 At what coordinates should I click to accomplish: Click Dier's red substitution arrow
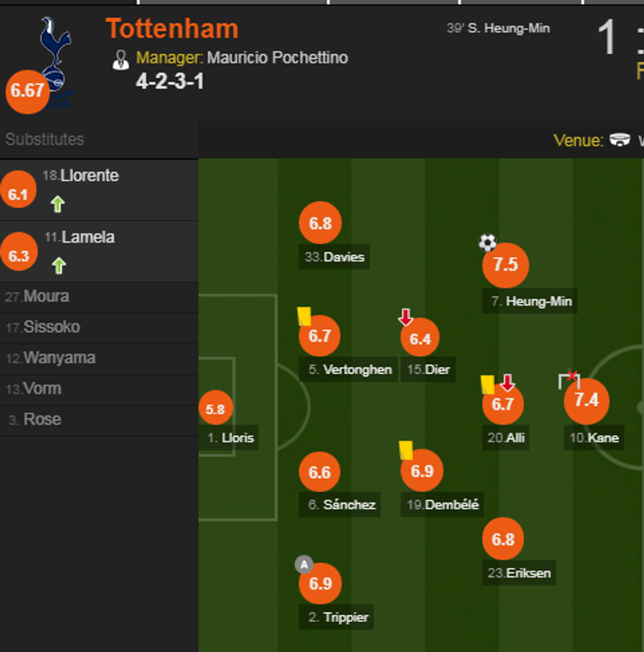click(406, 317)
